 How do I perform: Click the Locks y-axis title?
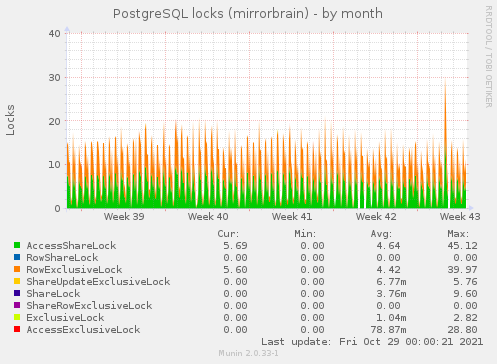coord(10,120)
